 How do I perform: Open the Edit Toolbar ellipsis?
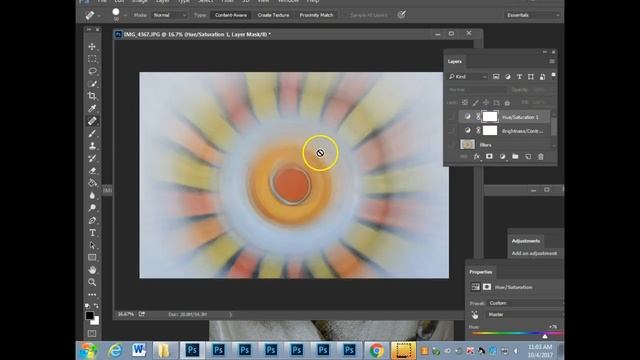[92, 294]
